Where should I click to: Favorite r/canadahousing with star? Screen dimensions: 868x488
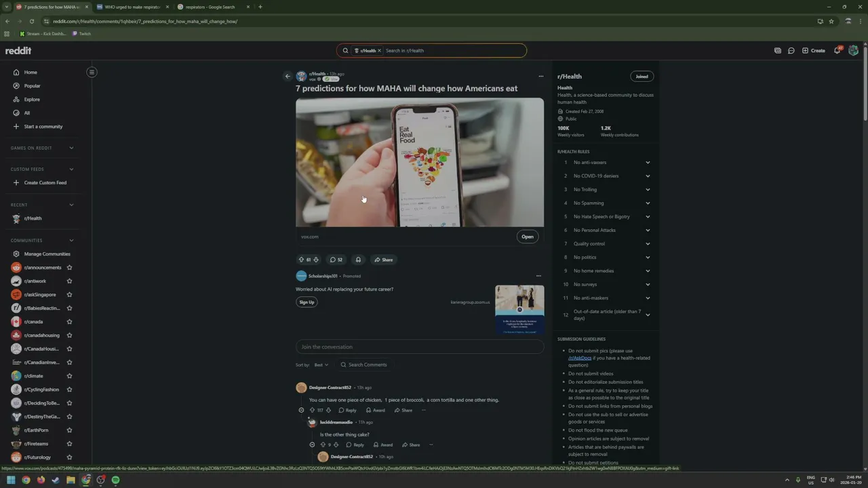tap(69, 335)
